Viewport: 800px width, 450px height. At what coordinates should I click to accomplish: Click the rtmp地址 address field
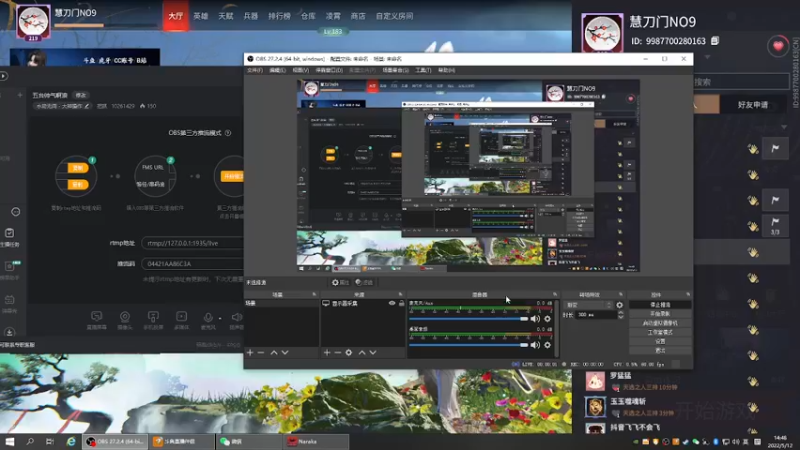(192, 243)
